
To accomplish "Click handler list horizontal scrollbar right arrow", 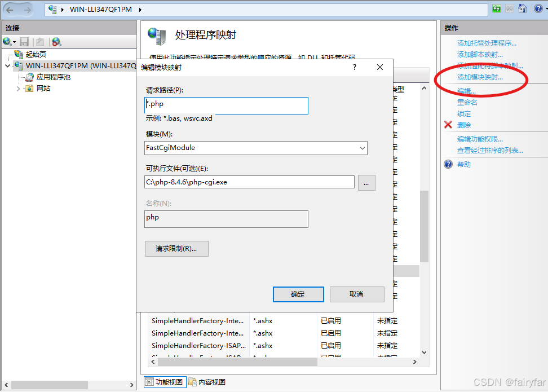I will coord(415,362).
